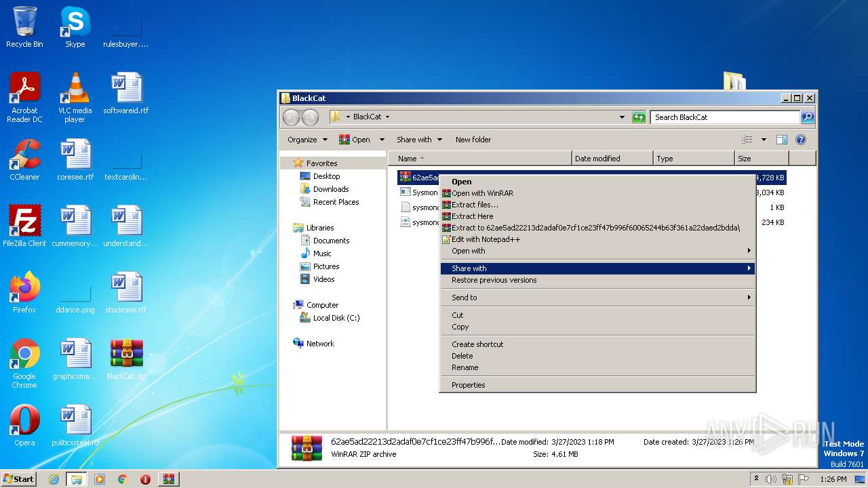Select Extract files... menu entry

(597, 205)
